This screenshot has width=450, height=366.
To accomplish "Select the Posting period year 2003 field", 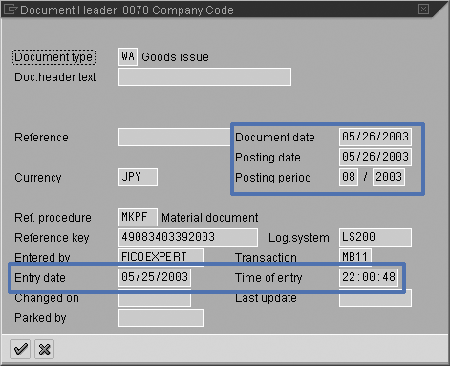I will pyautogui.click(x=389, y=177).
